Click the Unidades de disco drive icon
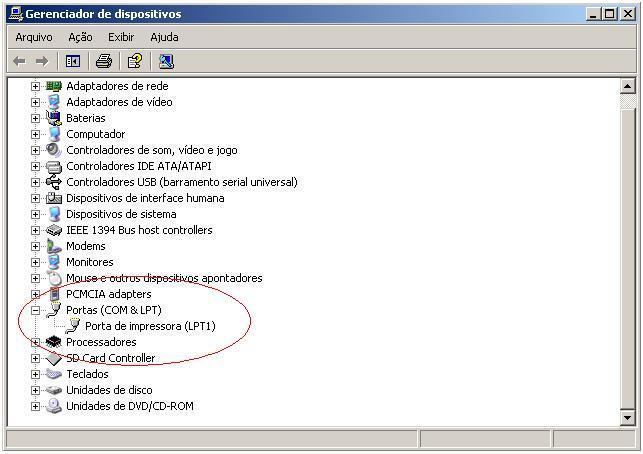This screenshot has width=643, height=454. (54, 390)
